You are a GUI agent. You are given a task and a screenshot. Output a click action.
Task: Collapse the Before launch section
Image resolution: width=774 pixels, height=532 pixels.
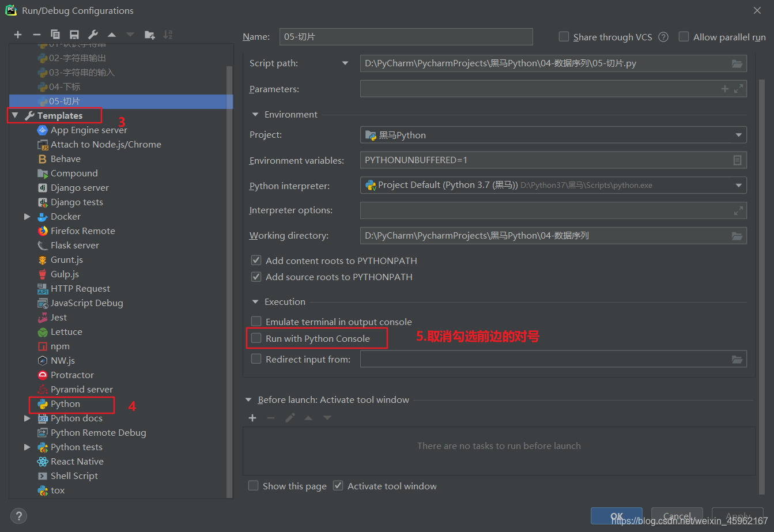click(x=248, y=400)
